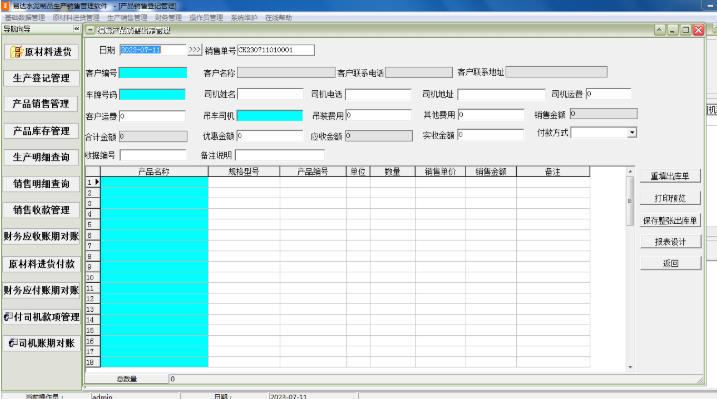
Task: Click the 规格型号 column header
Action: click(x=244, y=172)
